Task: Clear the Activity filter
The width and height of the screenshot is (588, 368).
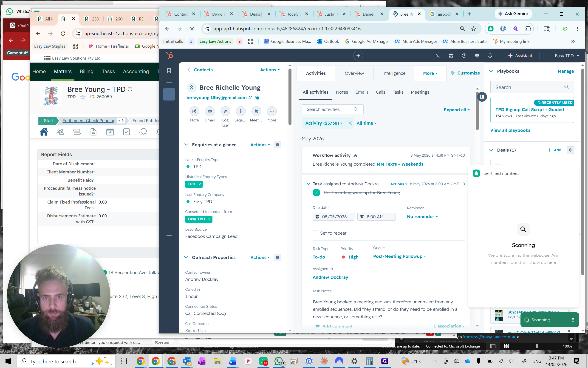Action: click(350, 123)
